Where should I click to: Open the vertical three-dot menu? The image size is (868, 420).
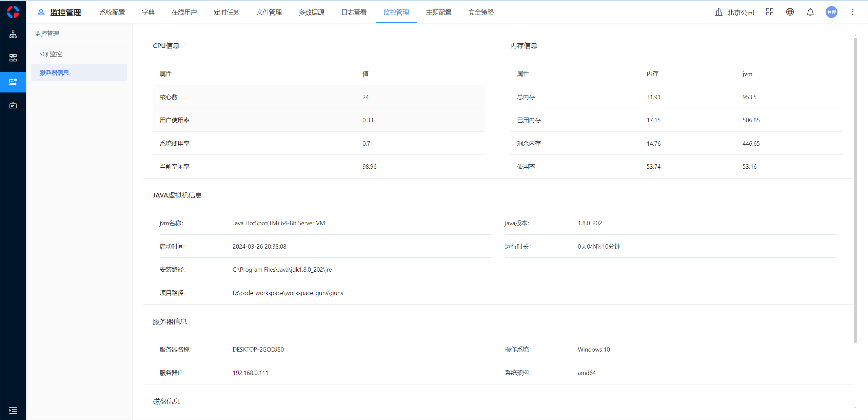pos(852,12)
